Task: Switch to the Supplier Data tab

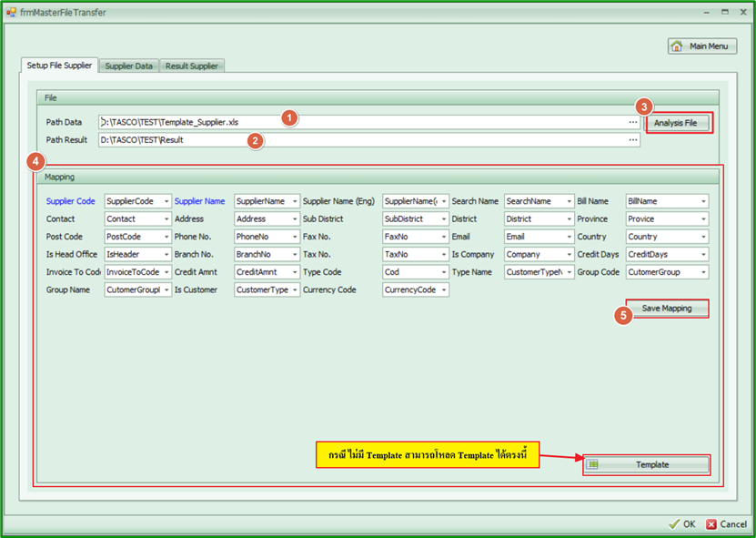Action: (x=128, y=66)
